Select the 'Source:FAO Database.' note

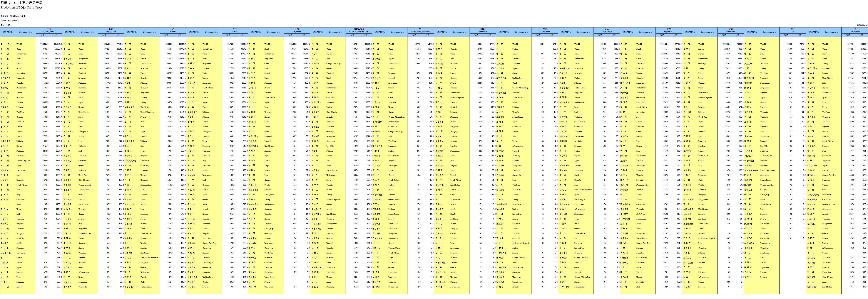pos(9,21)
